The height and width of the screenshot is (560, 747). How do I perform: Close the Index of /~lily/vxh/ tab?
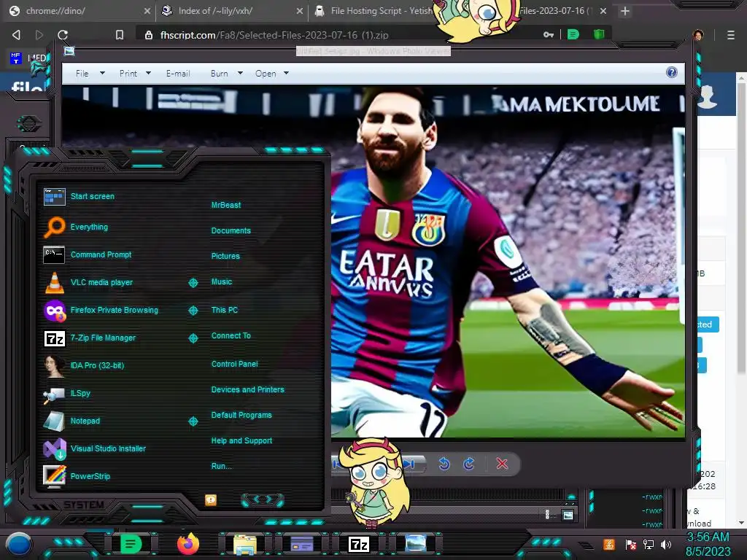coord(299,11)
